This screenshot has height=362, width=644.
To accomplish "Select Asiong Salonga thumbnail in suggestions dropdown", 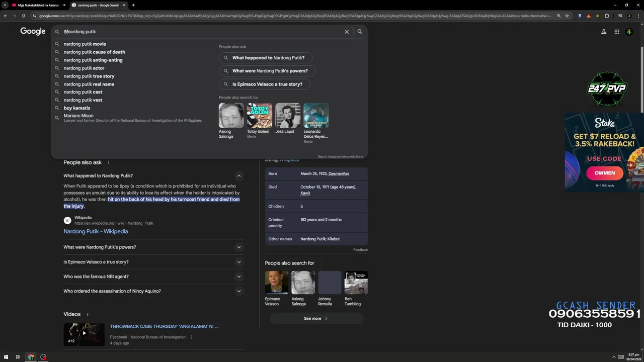I will click(x=231, y=116).
